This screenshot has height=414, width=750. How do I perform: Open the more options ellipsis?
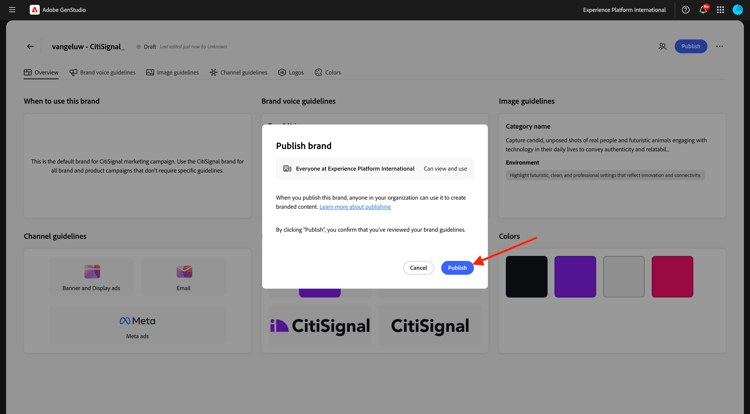click(719, 46)
